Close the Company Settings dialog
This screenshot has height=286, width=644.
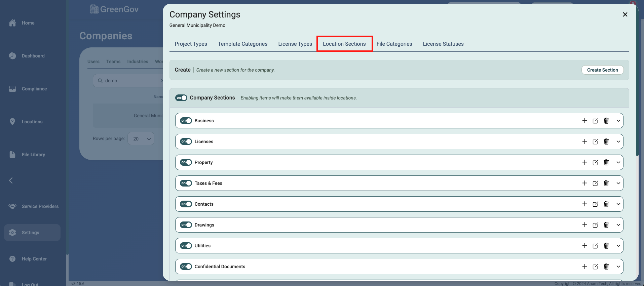tap(625, 14)
